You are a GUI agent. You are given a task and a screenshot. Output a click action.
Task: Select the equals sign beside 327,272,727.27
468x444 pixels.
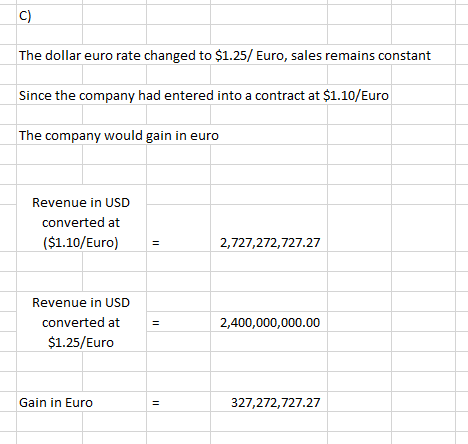pos(178,402)
